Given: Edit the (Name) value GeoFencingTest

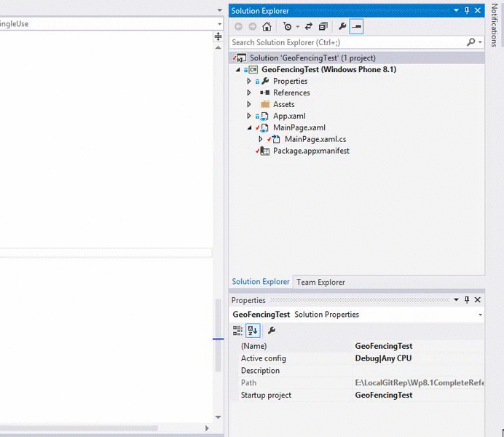Looking at the screenshot, I should pos(384,346).
